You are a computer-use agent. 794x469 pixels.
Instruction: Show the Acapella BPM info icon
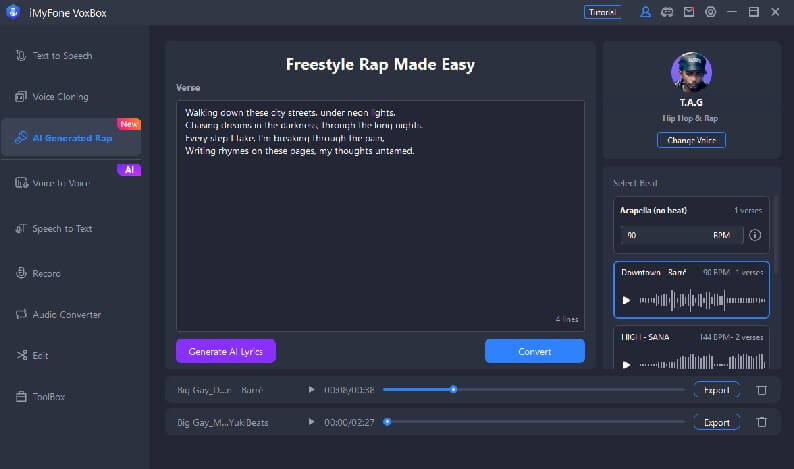click(755, 235)
